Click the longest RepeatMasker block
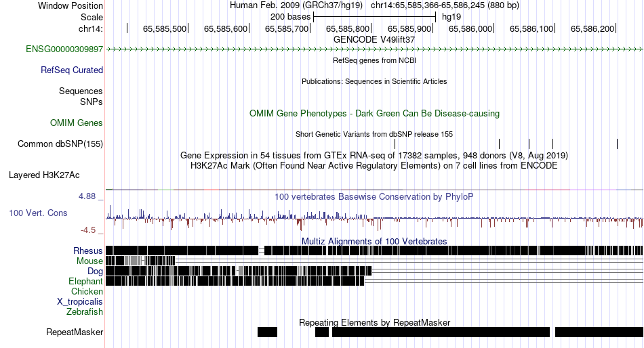 pos(441,332)
